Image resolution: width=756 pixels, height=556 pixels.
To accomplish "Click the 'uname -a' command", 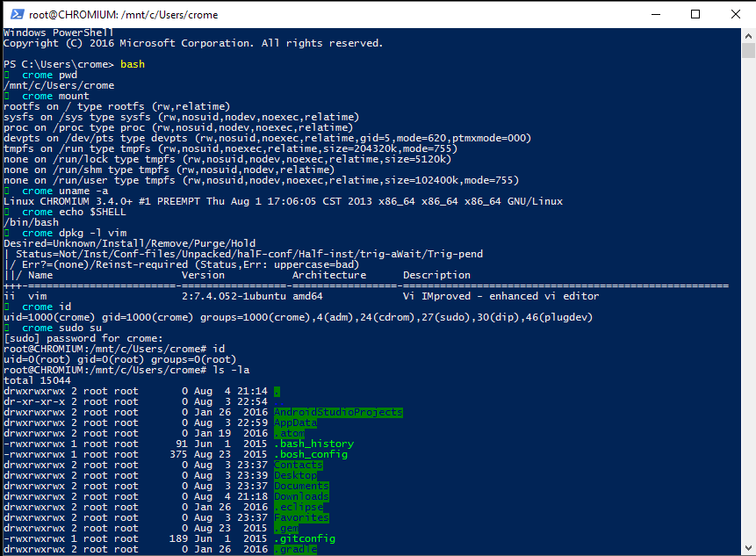I will (83, 191).
